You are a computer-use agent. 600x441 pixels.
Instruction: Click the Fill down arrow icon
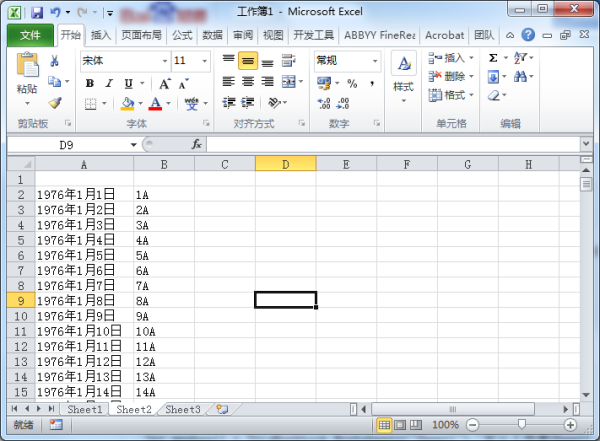click(493, 77)
